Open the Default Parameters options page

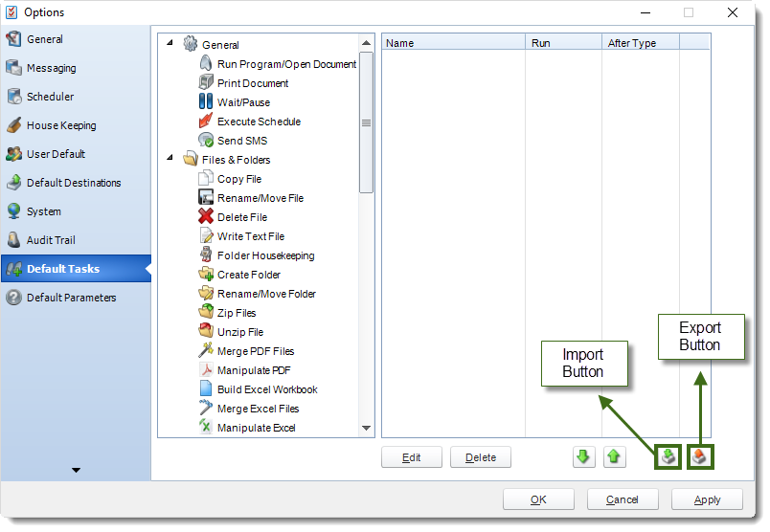click(x=76, y=298)
